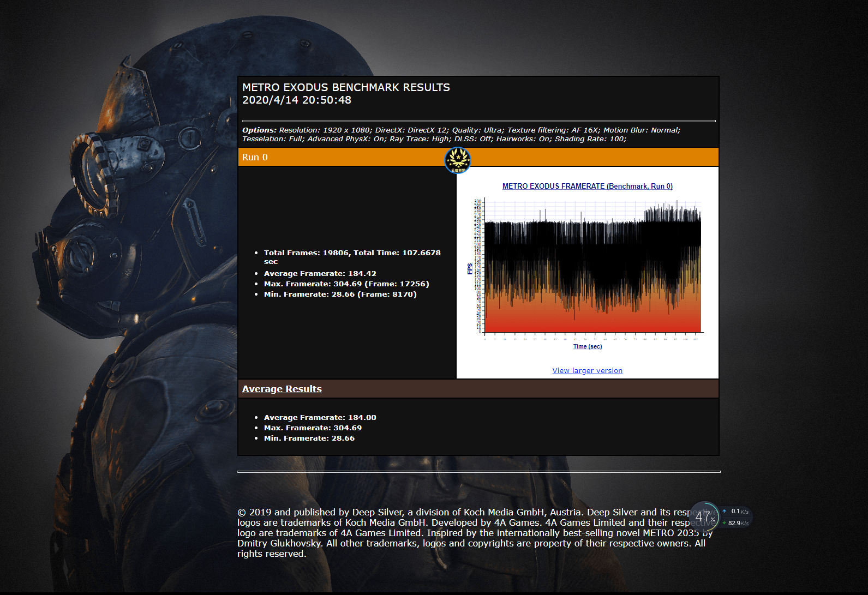This screenshot has height=595, width=868.
Task: Click the Average Results heading
Action: pyautogui.click(x=282, y=389)
